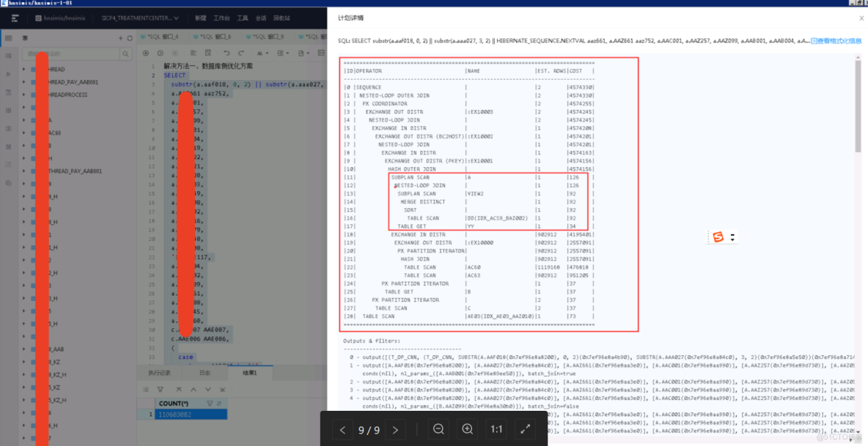Format the SQL with the formatting icon
Screen dimensions: 868x446
193,53
